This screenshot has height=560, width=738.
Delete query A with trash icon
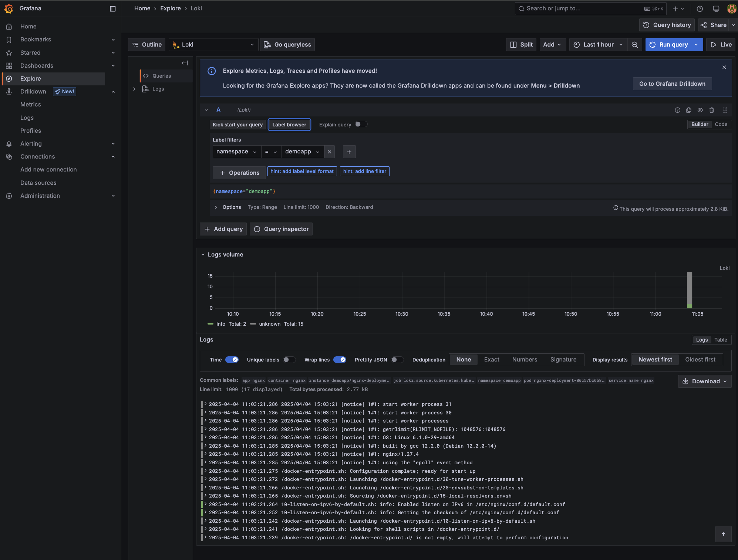[x=711, y=110]
